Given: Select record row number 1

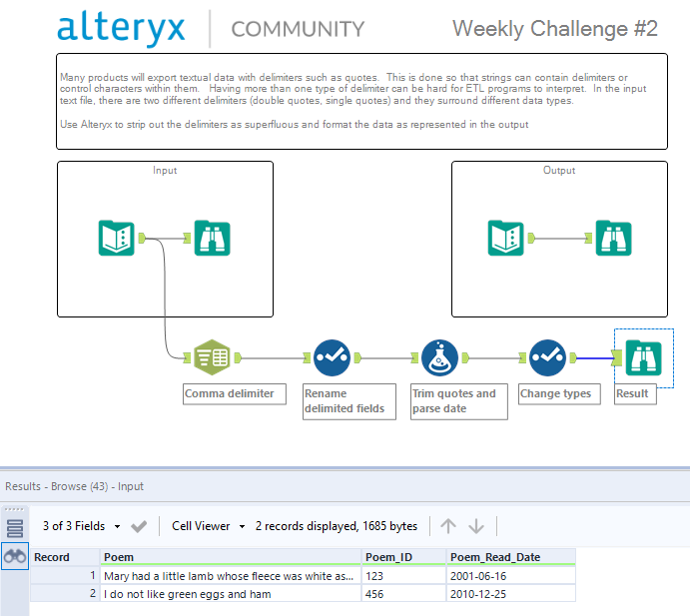Looking at the screenshot, I should 65,576.
